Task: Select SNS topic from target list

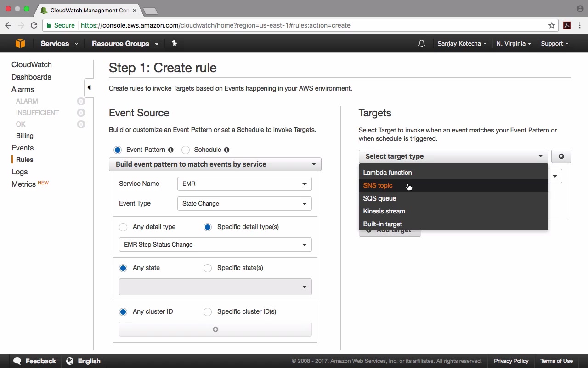Action: [378, 185]
